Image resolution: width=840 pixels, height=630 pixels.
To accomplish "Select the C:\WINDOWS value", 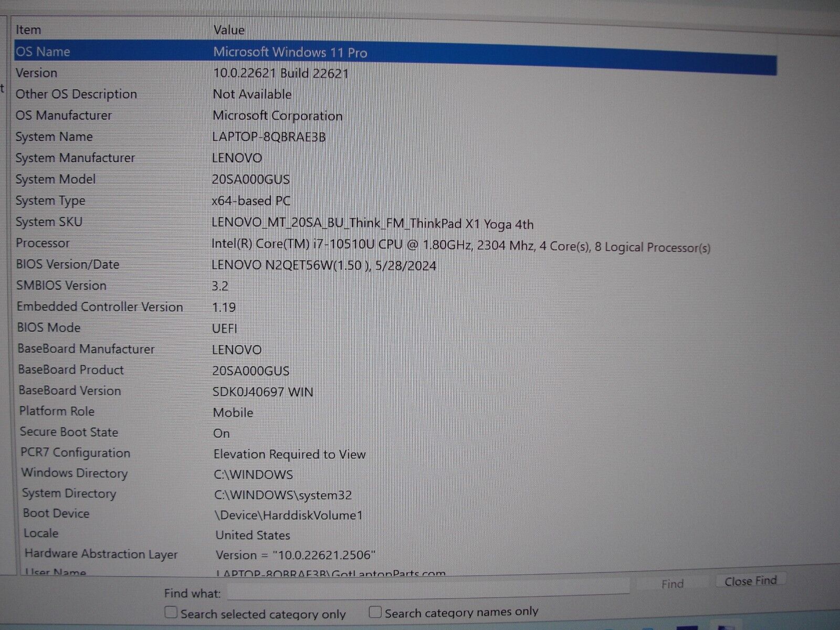I will click(x=254, y=475).
